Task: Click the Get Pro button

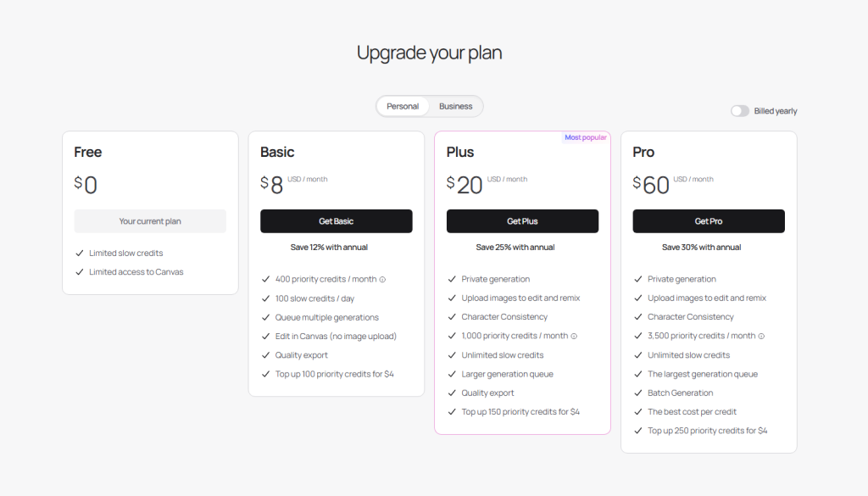Action: click(709, 221)
